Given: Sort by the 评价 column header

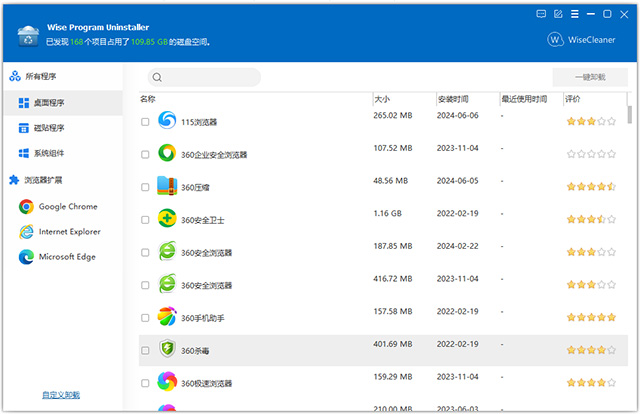Looking at the screenshot, I should [573, 99].
